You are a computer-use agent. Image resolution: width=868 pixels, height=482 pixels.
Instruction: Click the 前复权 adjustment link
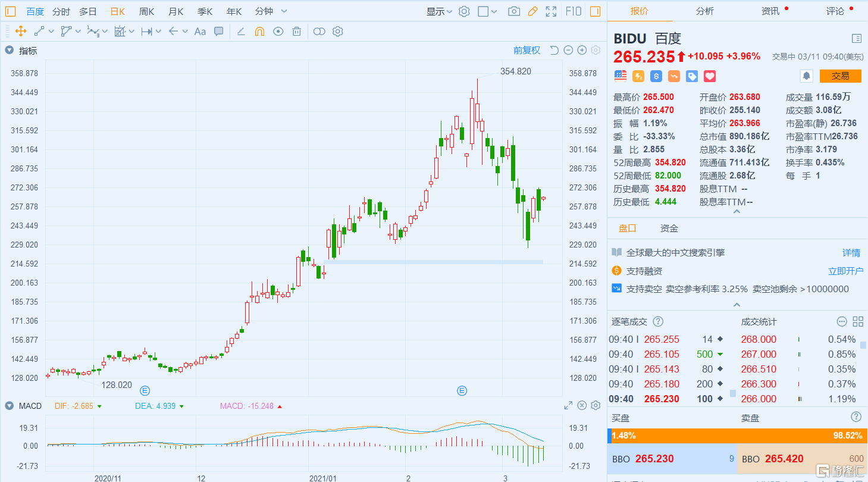527,51
